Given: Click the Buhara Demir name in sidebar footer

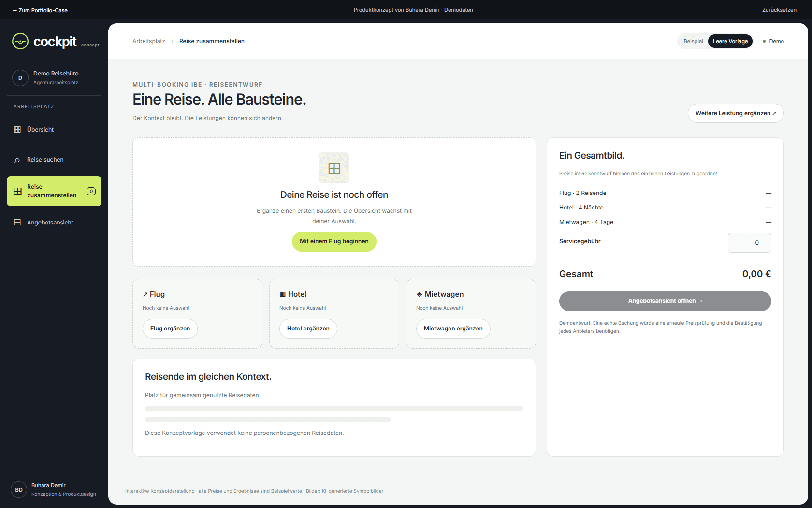Looking at the screenshot, I should (x=48, y=485).
